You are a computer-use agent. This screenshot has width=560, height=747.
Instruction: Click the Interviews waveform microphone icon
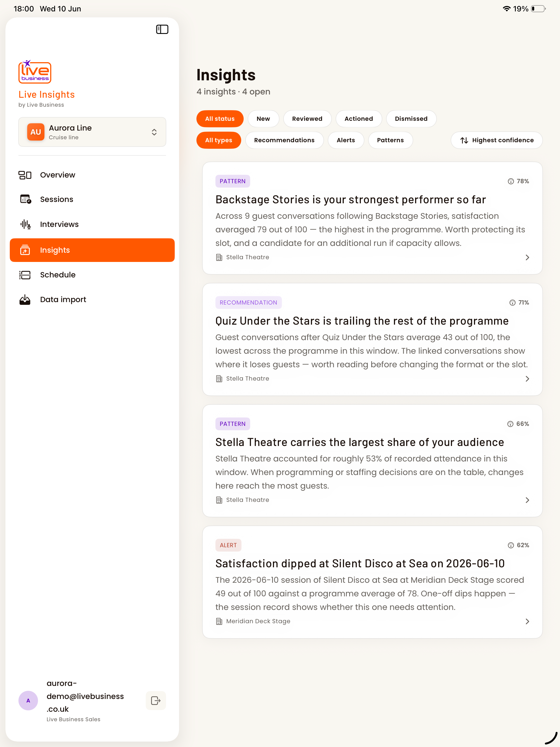(25, 224)
